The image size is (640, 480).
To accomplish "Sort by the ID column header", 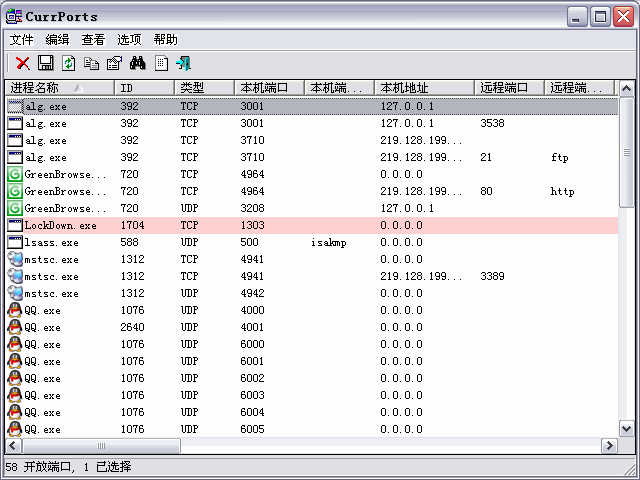I will (x=144, y=88).
